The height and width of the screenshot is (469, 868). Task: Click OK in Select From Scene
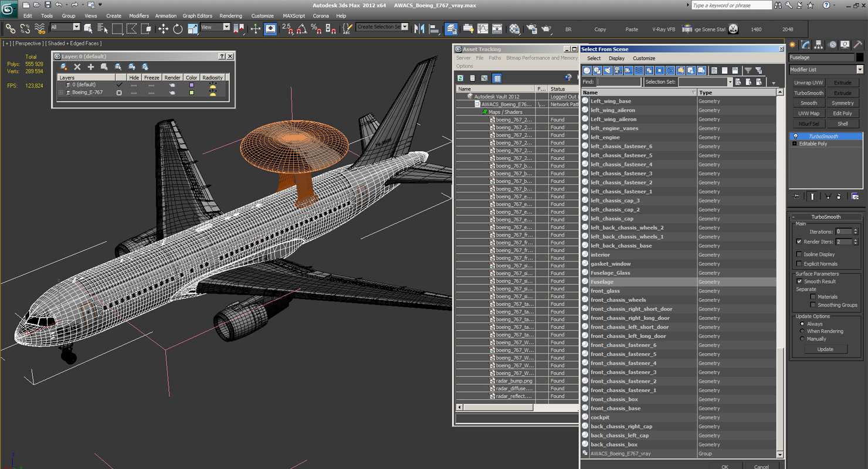(725, 467)
